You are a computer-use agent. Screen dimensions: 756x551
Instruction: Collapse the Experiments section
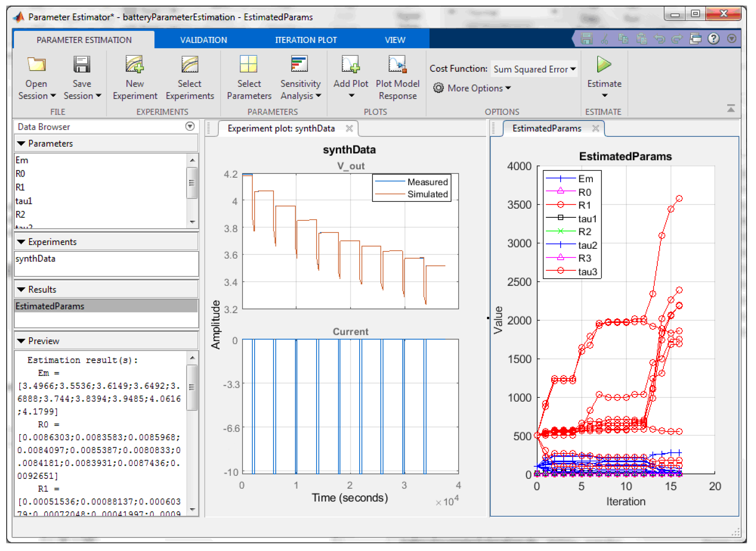pyautogui.click(x=21, y=242)
